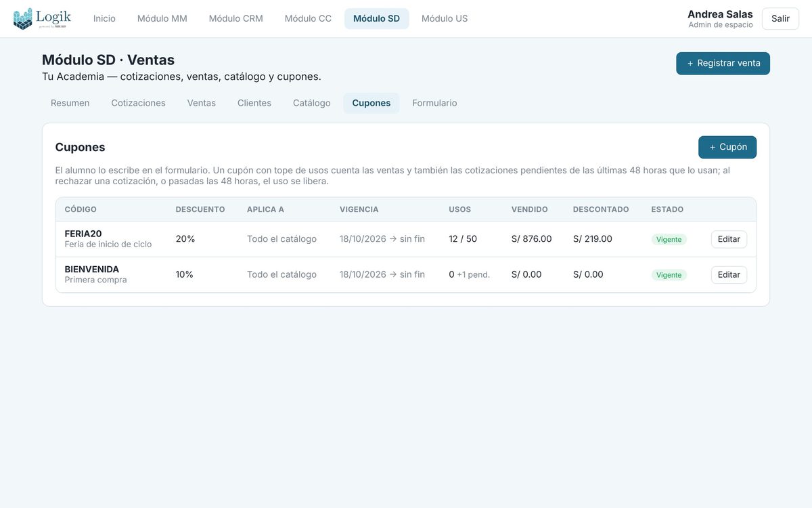Click the Primera compra description
This screenshot has height=508, width=812.
(96, 280)
